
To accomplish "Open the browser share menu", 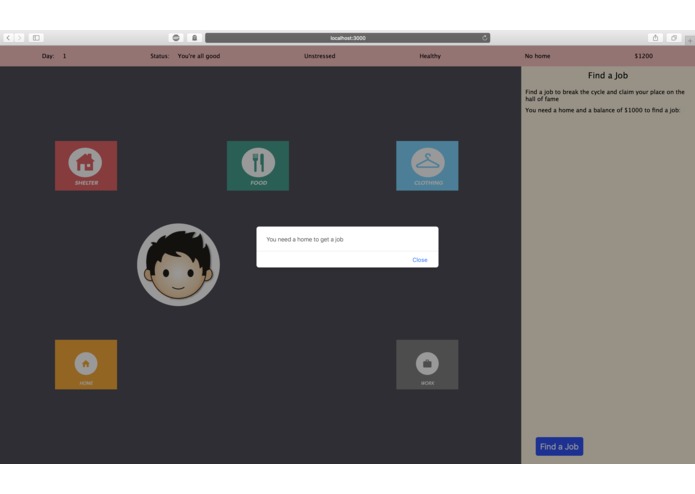I will tap(655, 38).
